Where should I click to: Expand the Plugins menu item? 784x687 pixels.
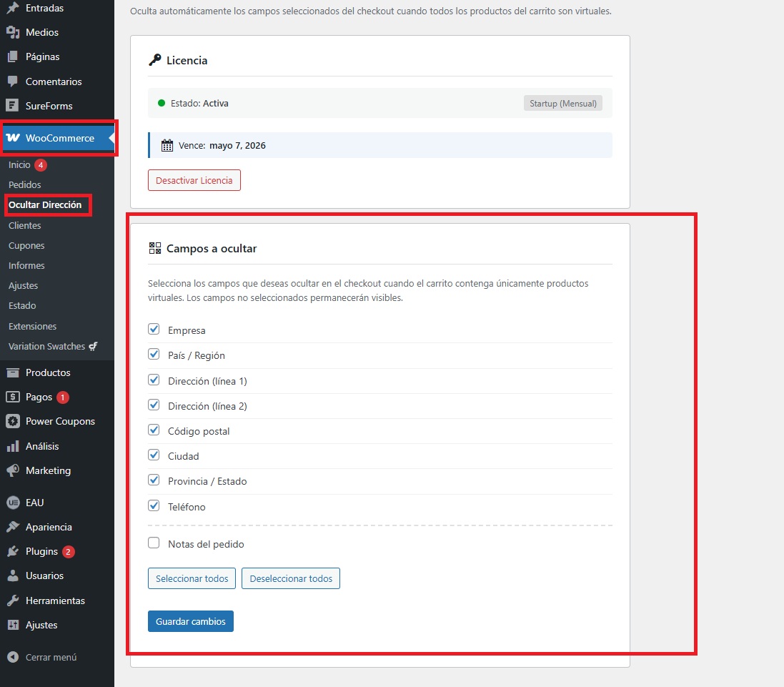[x=41, y=551]
